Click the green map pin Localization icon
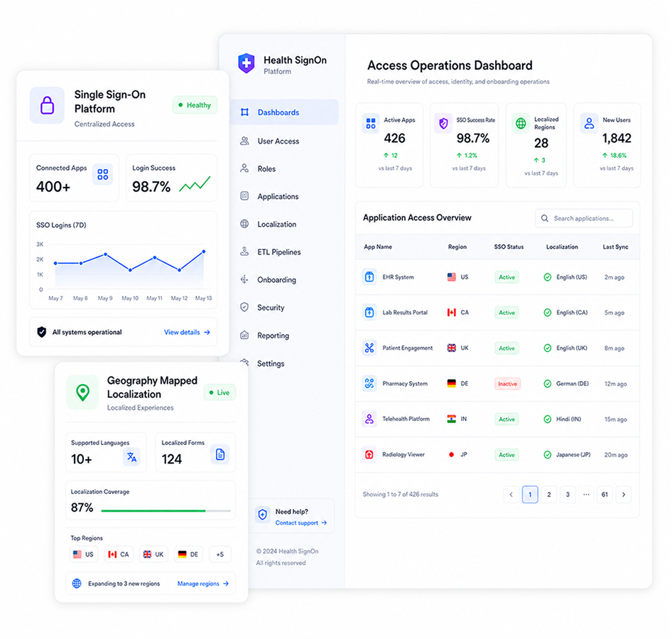The height and width of the screenshot is (639, 672). (x=82, y=392)
